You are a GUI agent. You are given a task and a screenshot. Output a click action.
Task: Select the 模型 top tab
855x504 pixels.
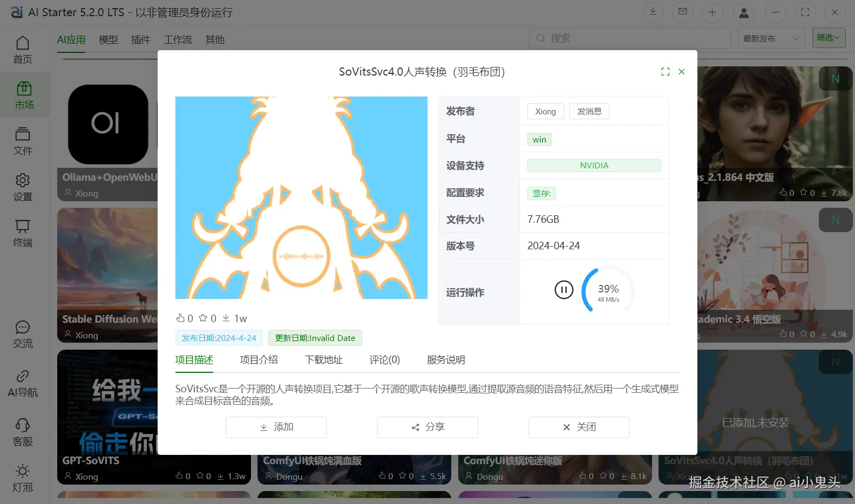coord(108,40)
